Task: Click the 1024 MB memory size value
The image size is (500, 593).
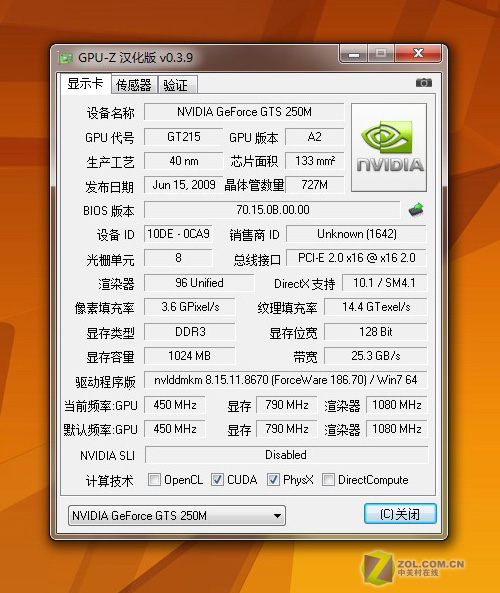Action: click(x=189, y=356)
